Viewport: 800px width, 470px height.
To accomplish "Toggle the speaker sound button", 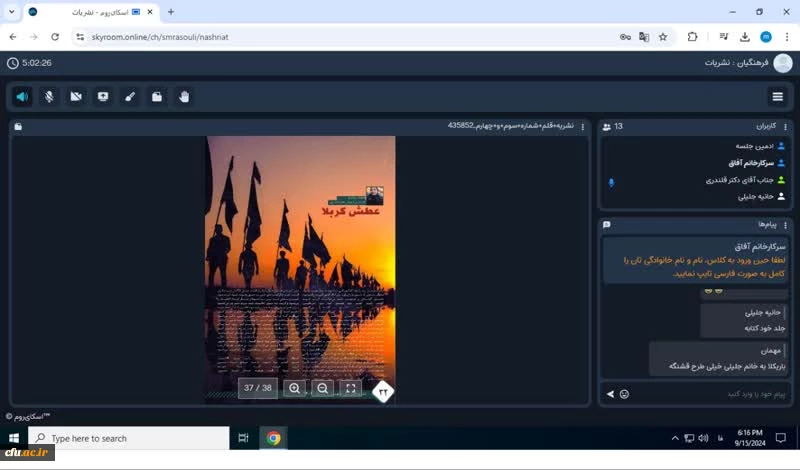I will coord(22,97).
